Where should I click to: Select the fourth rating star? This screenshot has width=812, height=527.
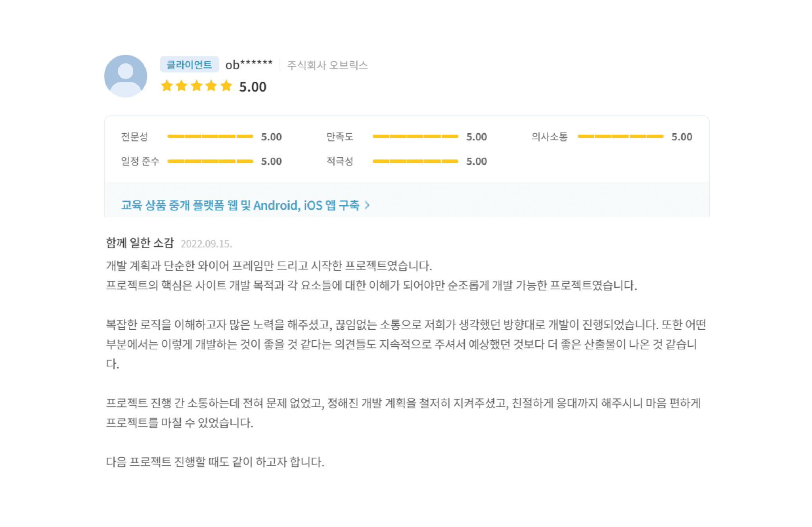click(211, 86)
